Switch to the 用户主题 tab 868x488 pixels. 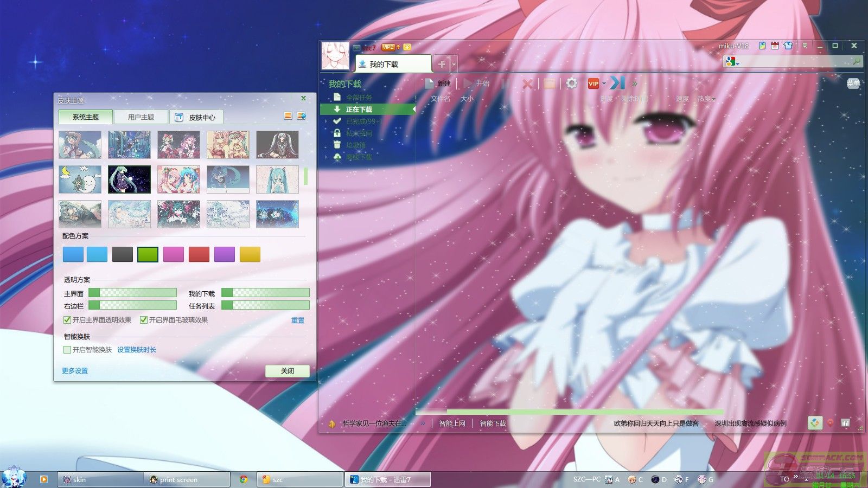click(x=141, y=117)
